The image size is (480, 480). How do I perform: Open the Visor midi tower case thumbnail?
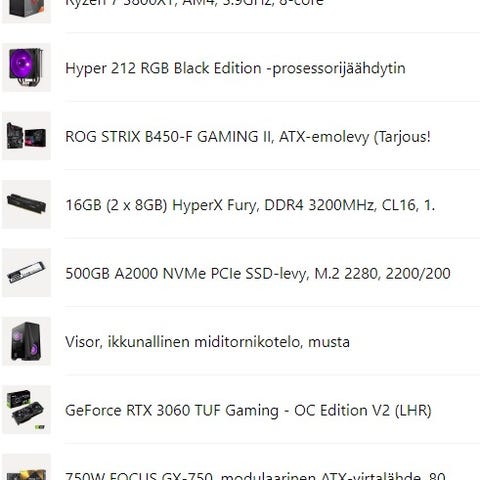[x=26, y=341]
